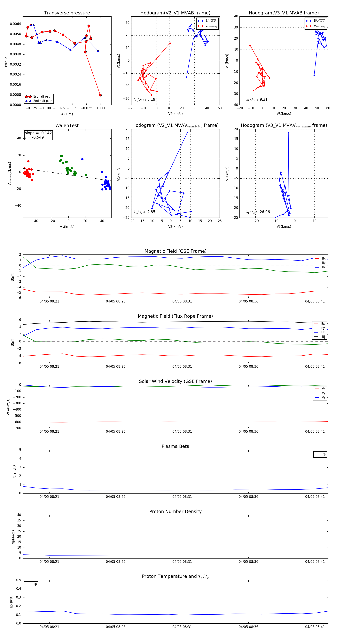The height and width of the screenshot is (644, 351).
Task: Click the '1st half path' legend entry
Action: pyautogui.click(x=39, y=96)
